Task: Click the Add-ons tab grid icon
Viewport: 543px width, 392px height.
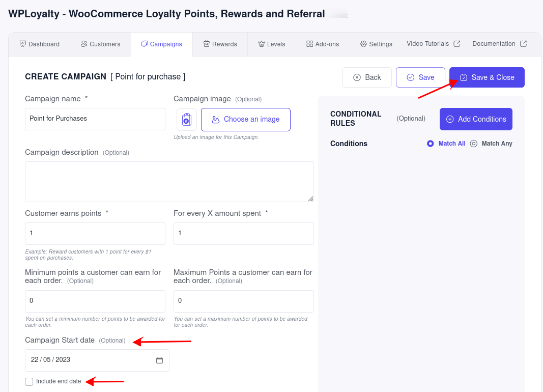Action: coord(309,44)
